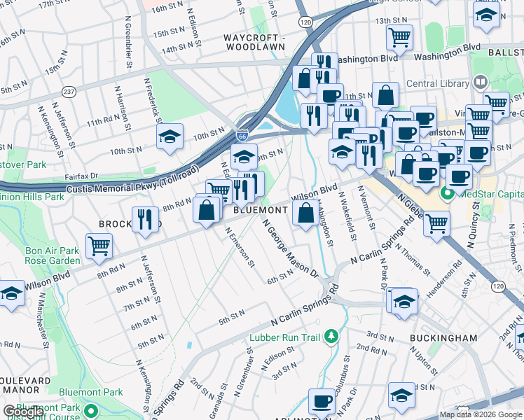This screenshot has width=524, height=420.
Task: Click the school marker left of Wilson Blvd label at west edge
Action: [12, 293]
